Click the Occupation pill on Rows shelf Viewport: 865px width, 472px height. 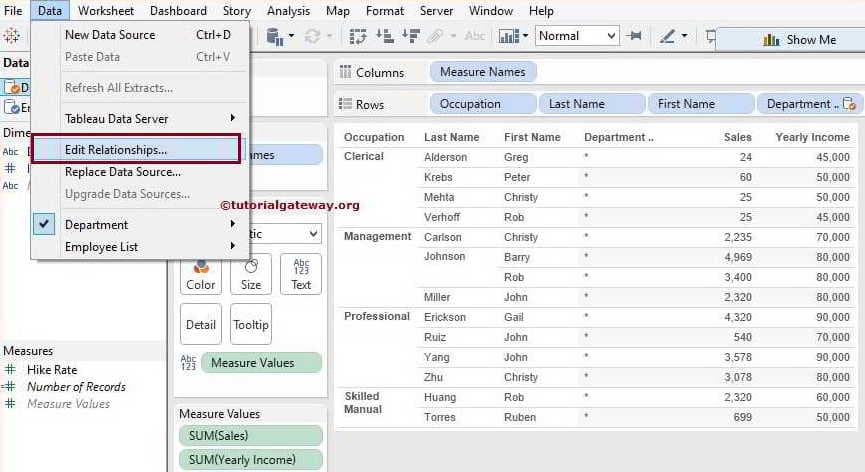(483, 104)
